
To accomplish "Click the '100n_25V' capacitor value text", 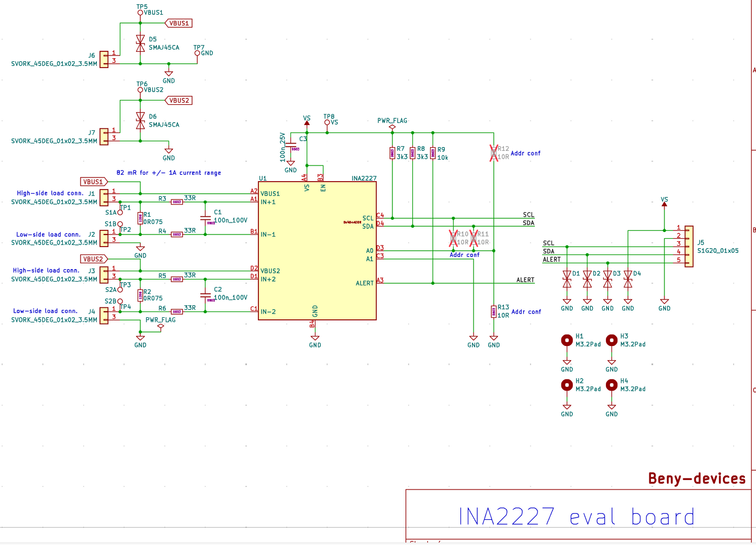I will point(283,147).
